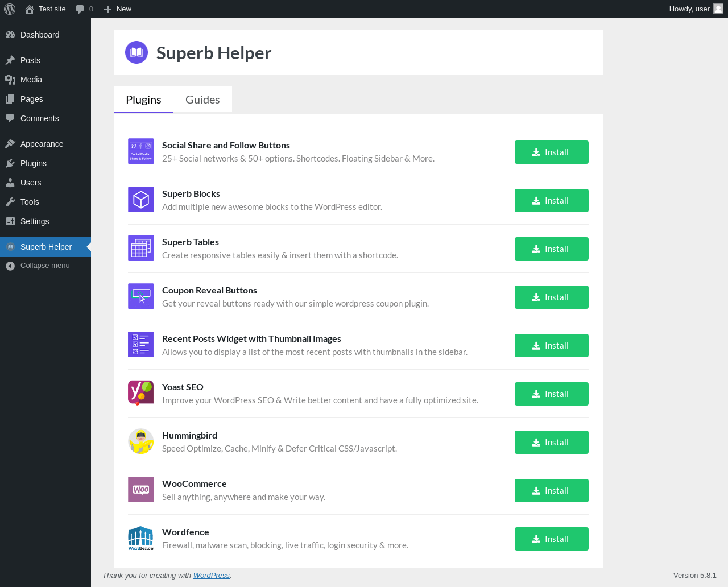Open the Posts menu item
The width and height of the screenshot is (728, 587).
tap(45, 60)
